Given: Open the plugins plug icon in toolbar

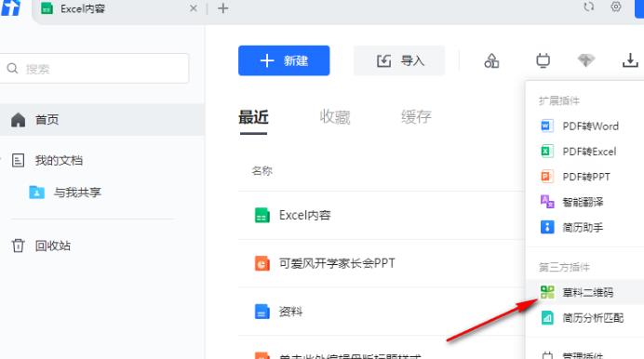Looking at the screenshot, I should pyautogui.click(x=543, y=60).
